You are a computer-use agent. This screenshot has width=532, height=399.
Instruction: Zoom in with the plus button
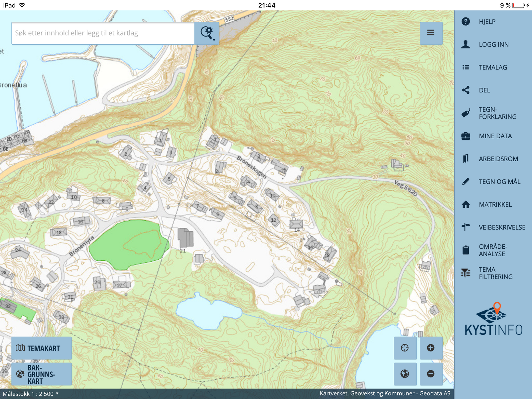click(x=431, y=348)
